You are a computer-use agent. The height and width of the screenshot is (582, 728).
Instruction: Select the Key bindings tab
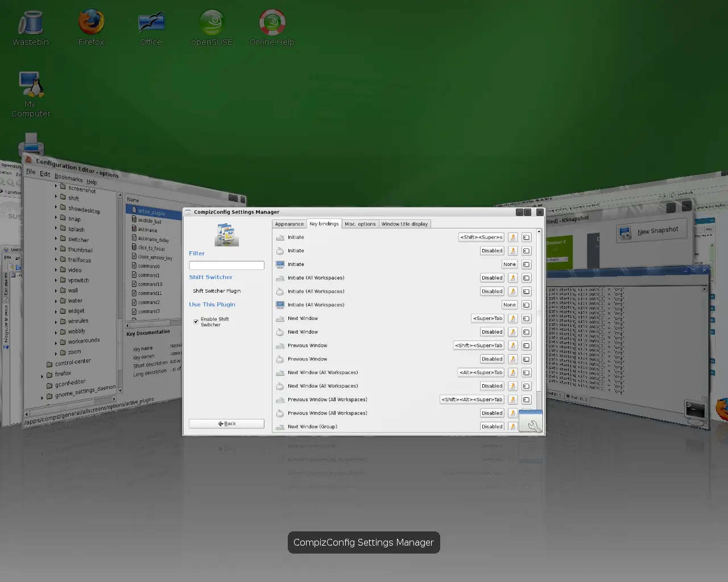(x=324, y=223)
